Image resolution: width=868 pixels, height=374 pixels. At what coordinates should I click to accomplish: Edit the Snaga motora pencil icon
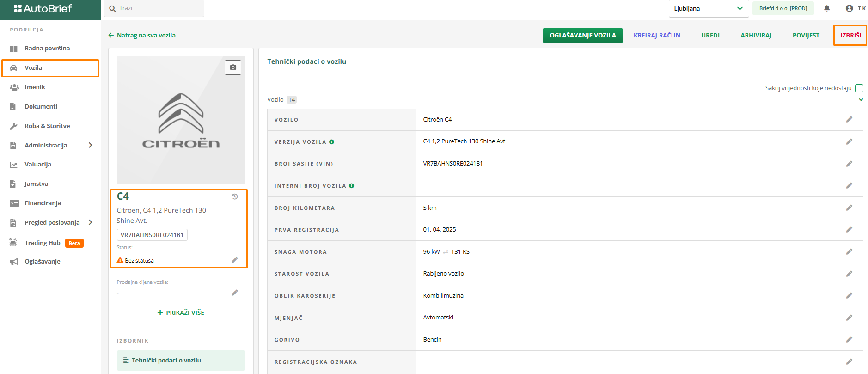[x=849, y=251]
